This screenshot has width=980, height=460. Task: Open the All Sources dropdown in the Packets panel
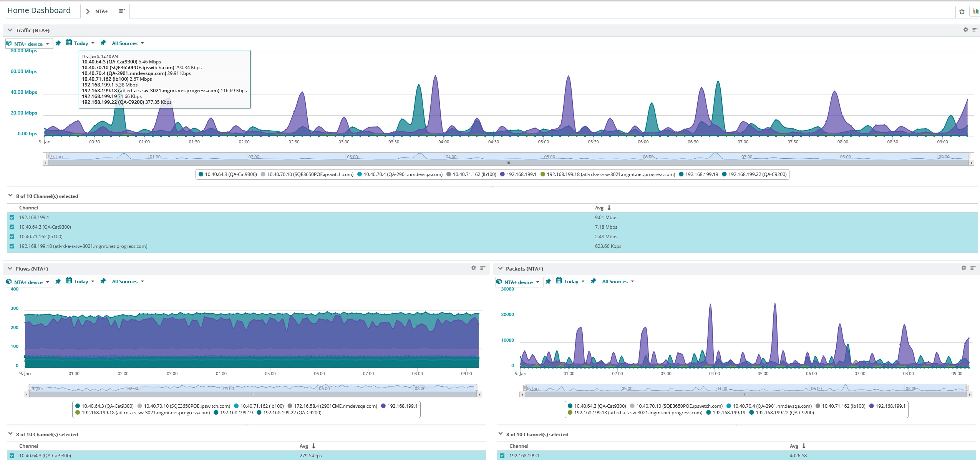[x=615, y=281]
